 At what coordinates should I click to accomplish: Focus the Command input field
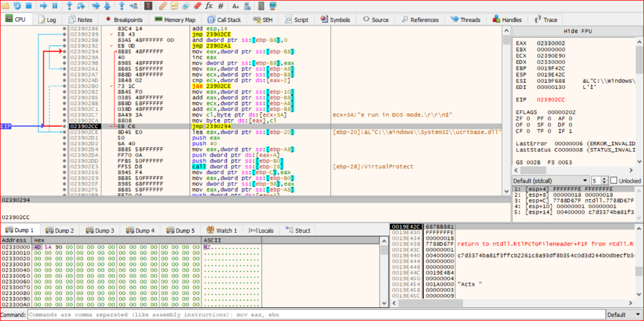[316, 315]
